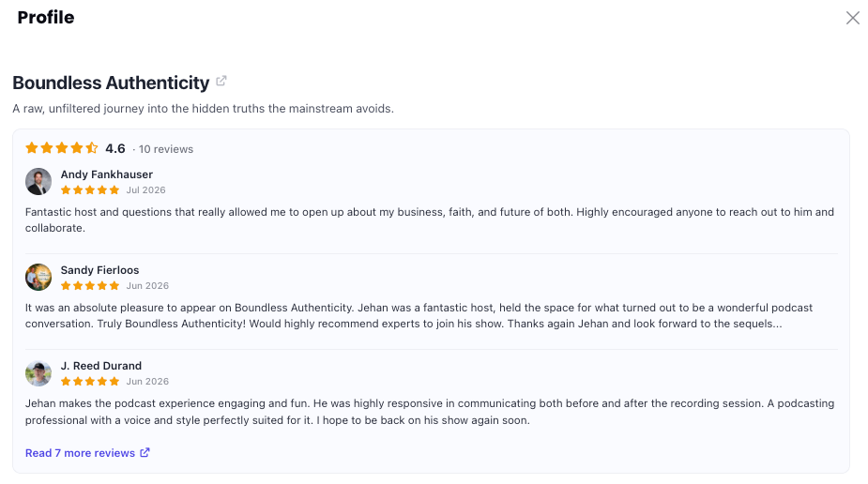Select the Andy Fankhauser reviewer name
This screenshot has height=484, width=868.
(x=106, y=174)
